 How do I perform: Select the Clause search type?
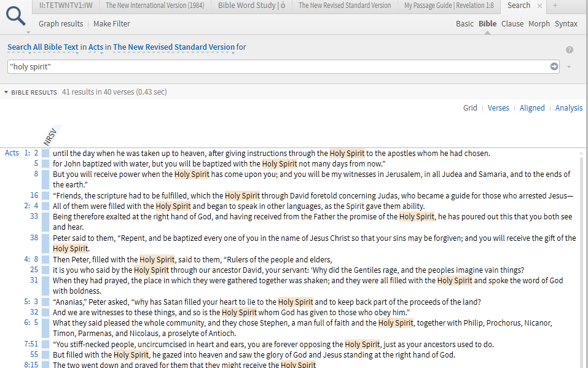pyautogui.click(x=512, y=23)
